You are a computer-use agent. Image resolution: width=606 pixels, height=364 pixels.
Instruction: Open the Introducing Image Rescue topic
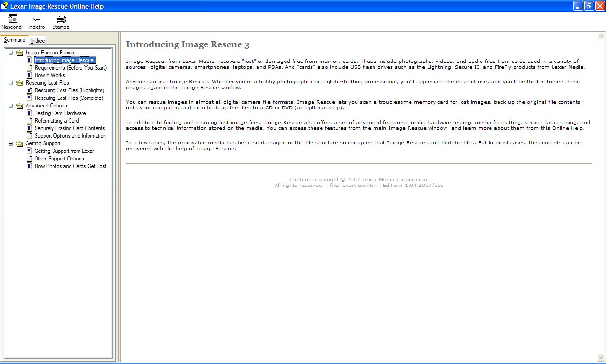click(64, 60)
